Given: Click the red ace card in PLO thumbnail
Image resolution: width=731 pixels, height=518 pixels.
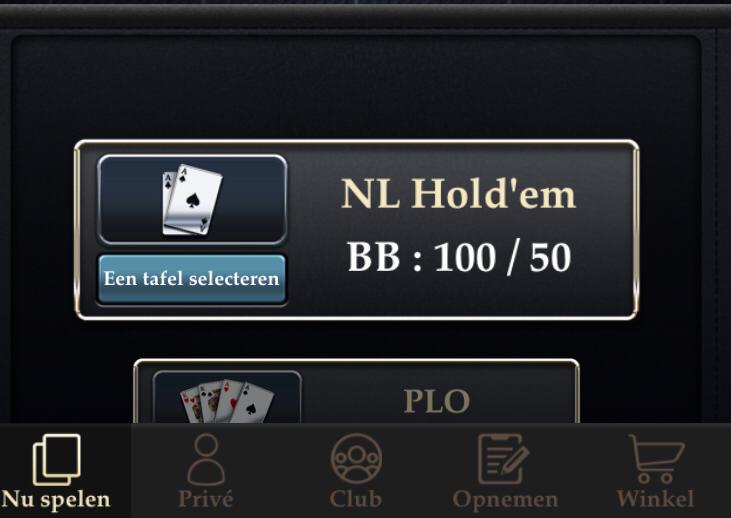Looking at the screenshot, I should point(230,401).
